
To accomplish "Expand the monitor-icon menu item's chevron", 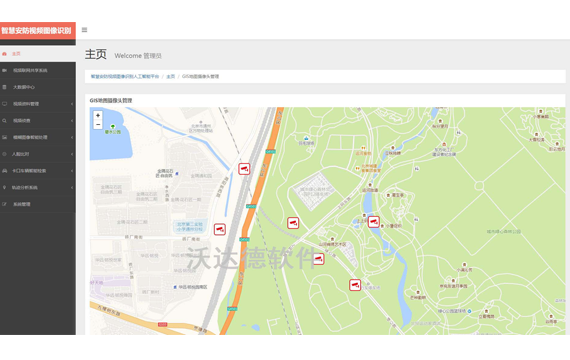I will pyautogui.click(x=72, y=104).
